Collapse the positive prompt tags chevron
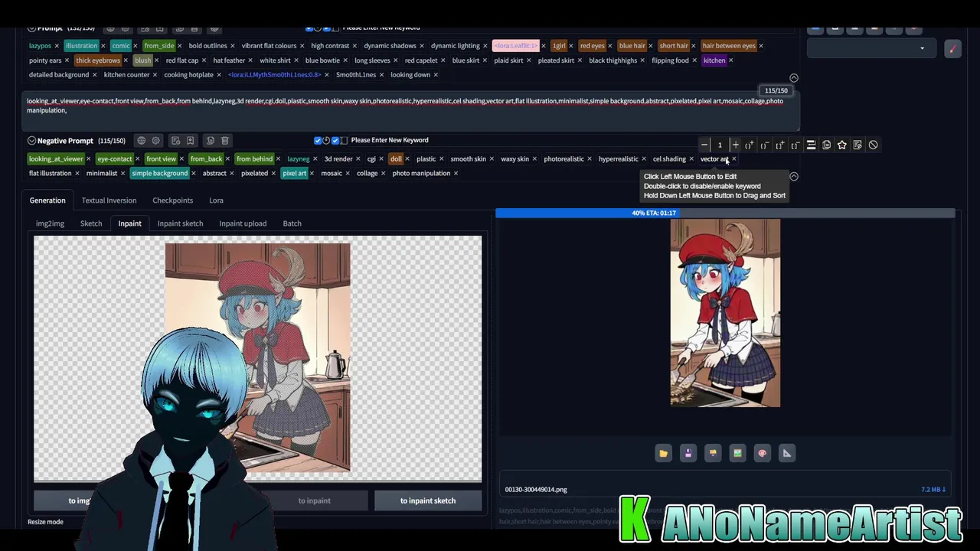Image resolution: width=980 pixels, height=551 pixels. coord(794,78)
